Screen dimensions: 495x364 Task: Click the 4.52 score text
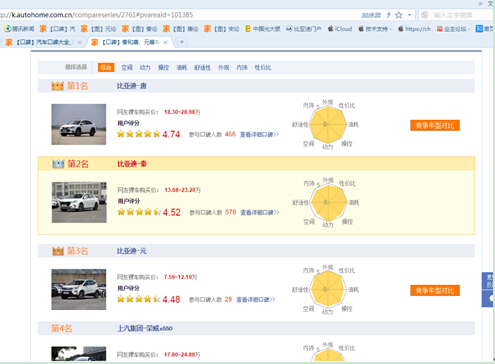[172, 212]
